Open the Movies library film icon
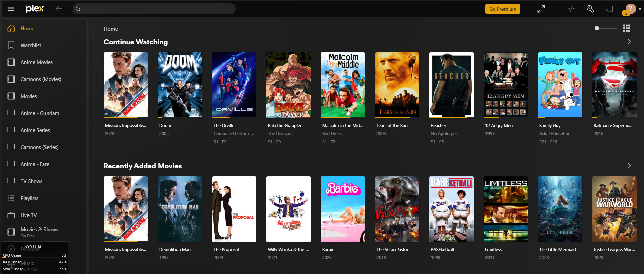The width and height of the screenshot is (644, 274). tap(11, 96)
